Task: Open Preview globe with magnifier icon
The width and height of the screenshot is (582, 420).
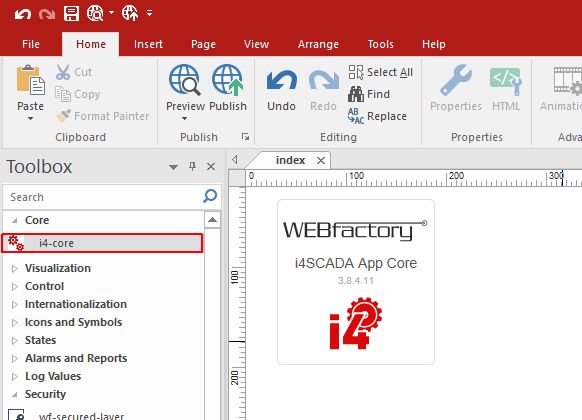Action: point(185,80)
